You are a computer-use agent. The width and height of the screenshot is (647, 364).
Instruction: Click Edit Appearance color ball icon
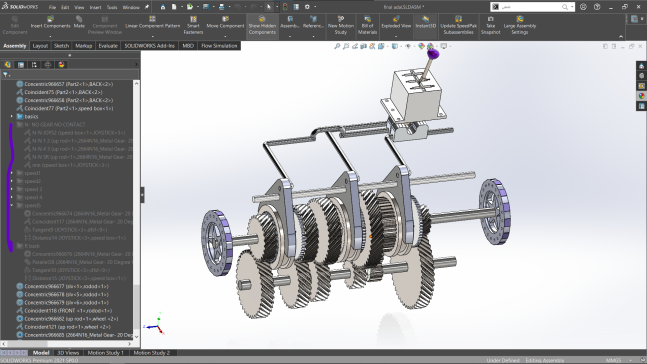click(421, 46)
